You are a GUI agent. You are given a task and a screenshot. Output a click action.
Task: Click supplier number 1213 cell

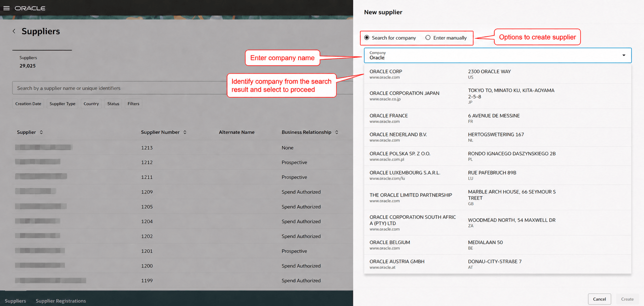pyautogui.click(x=147, y=148)
